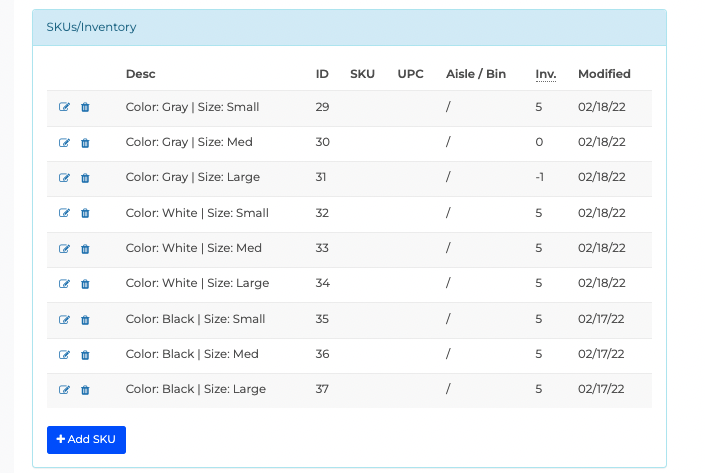This screenshot has width=705, height=473.
Task: Edit the Black Large SKU
Action: click(x=64, y=390)
